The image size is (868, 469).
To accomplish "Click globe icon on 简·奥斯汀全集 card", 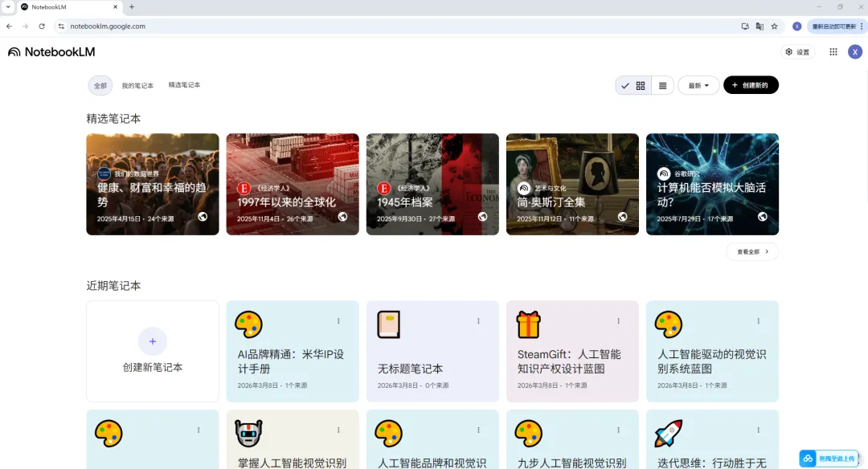I will click(x=623, y=217).
